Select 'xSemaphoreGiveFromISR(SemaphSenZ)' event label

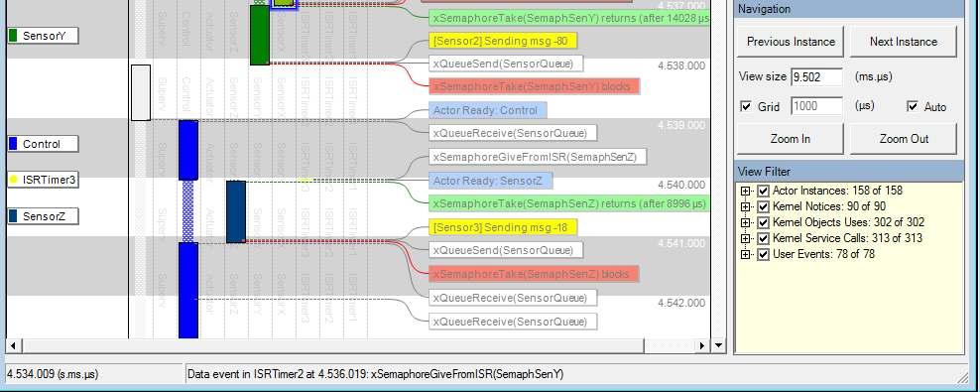(x=538, y=157)
